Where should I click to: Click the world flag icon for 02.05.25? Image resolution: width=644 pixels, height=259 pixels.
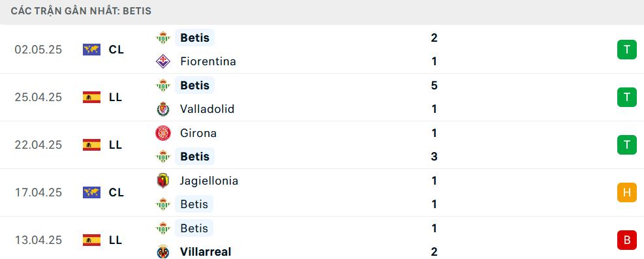click(x=91, y=50)
